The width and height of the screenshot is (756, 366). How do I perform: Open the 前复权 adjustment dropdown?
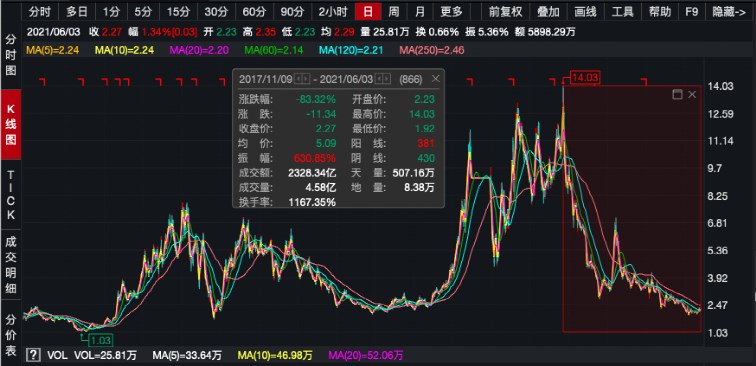tap(505, 12)
